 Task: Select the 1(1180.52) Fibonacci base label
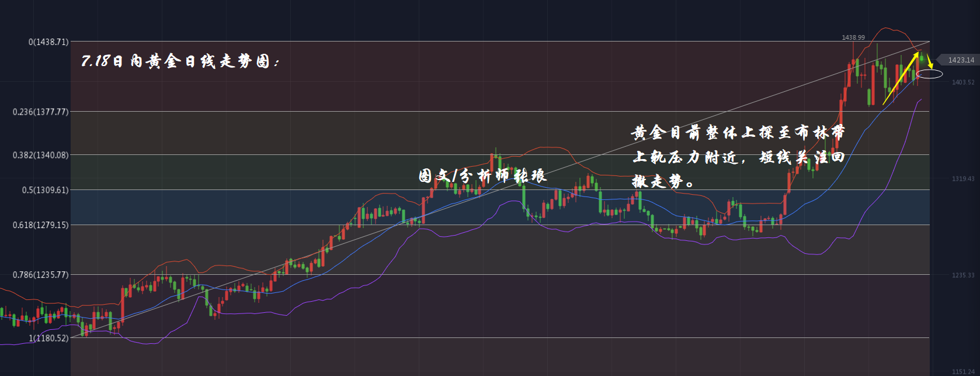[48, 338]
